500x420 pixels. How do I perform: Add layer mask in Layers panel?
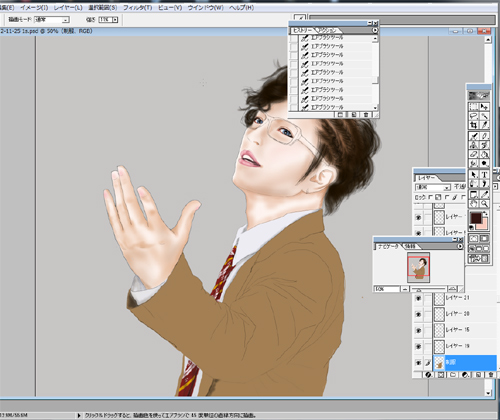click(x=441, y=375)
